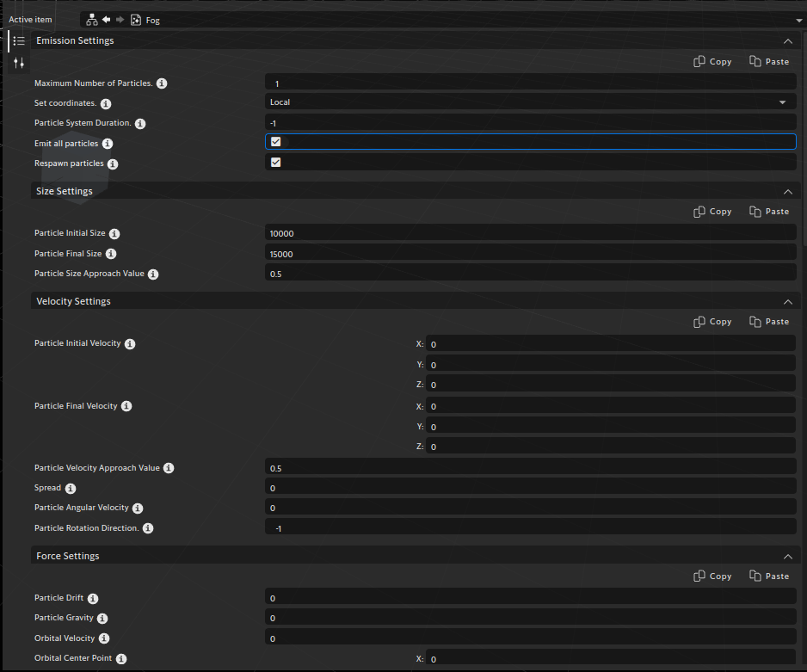The height and width of the screenshot is (672, 807).
Task: Copy the Size Settings values
Action: point(712,211)
